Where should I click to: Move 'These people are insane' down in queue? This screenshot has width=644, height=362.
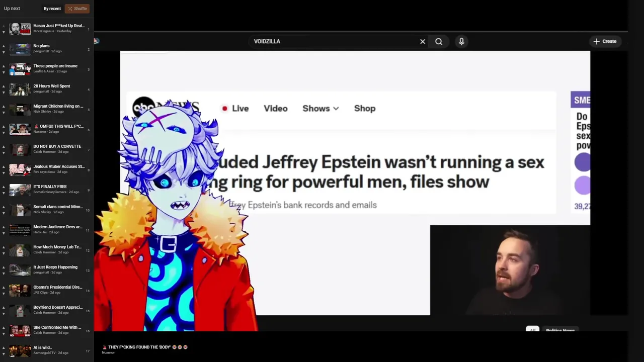click(4, 72)
